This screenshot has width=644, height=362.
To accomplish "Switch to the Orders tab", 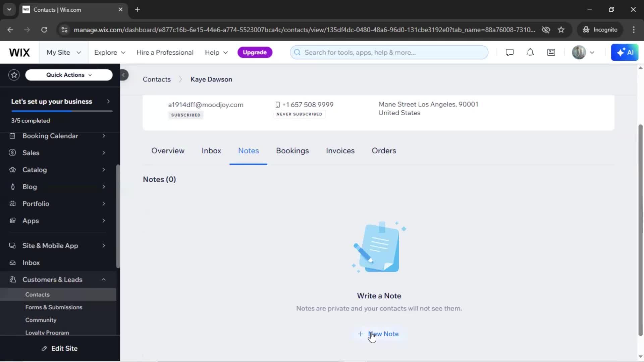I will [384, 151].
